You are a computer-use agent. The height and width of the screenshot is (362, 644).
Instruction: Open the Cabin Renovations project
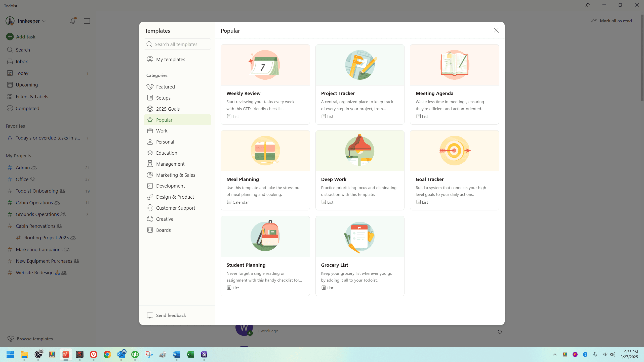coord(48,226)
